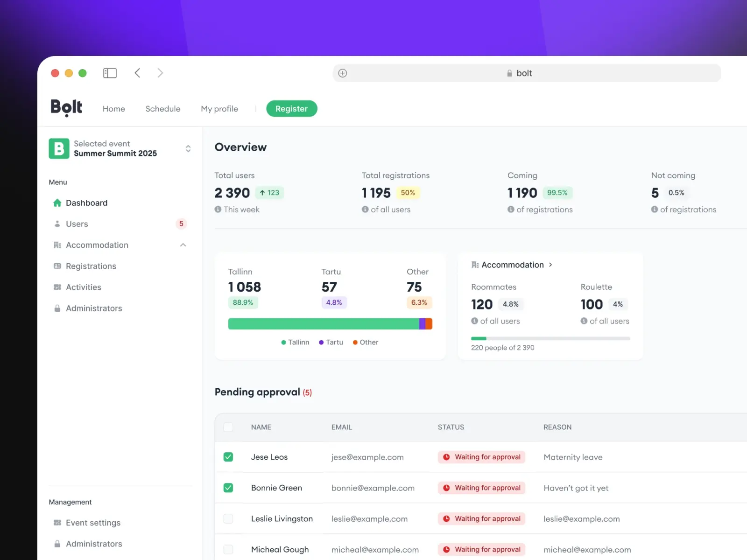Toggle the browser sidebar icon
The height and width of the screenshot is (560, 747).
110,73
